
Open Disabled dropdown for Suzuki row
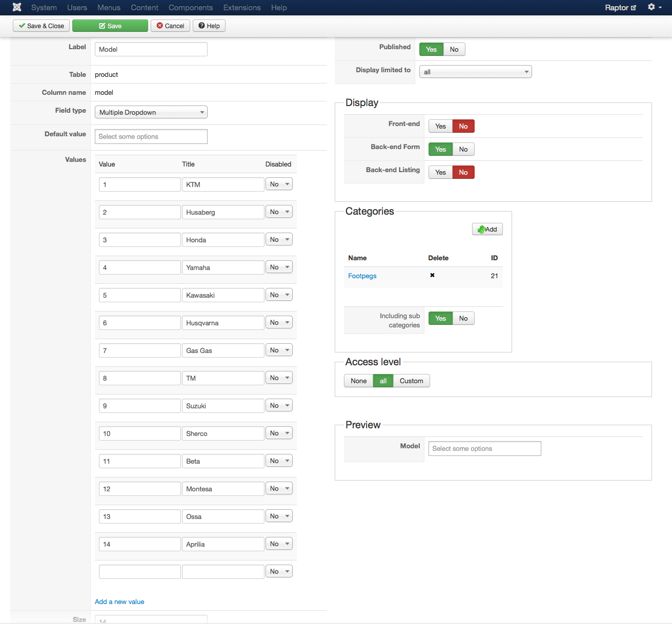click(x=279, y=405)
